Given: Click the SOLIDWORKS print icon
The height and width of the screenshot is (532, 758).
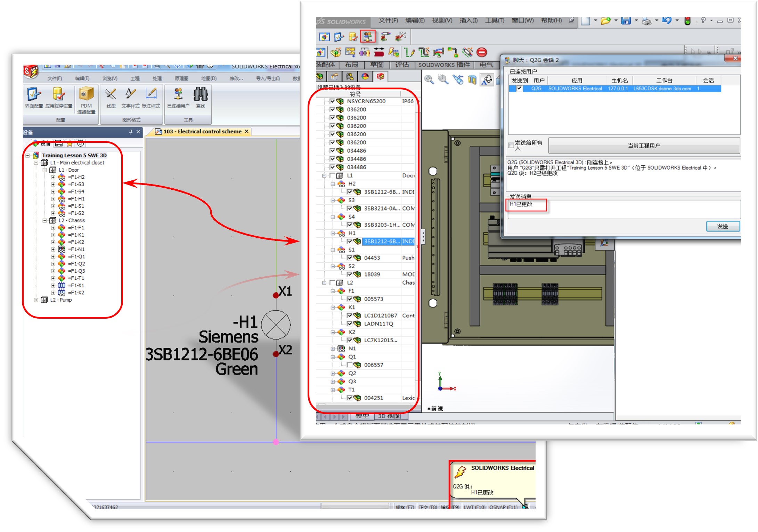Looking at the screenshot, I should pyautogui.click(x=646, y=21).
